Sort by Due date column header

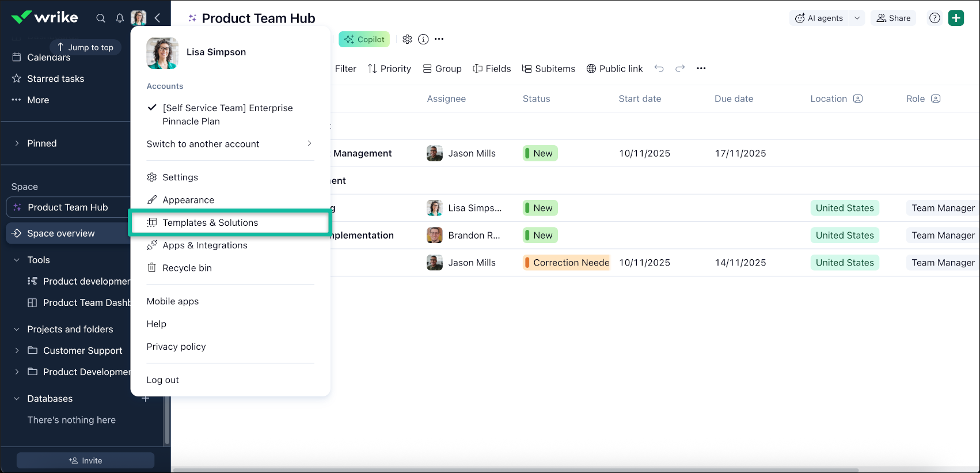point(734,99)
